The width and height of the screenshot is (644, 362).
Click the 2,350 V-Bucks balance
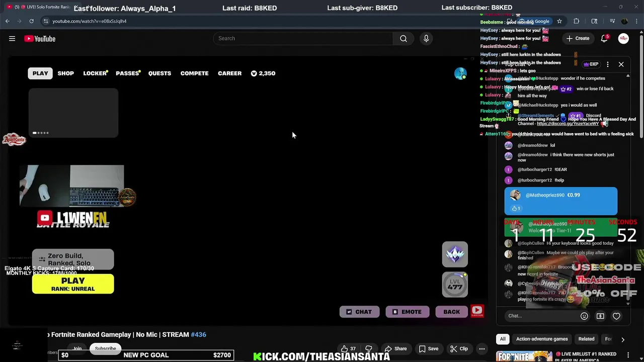click(x=263, y=73)
